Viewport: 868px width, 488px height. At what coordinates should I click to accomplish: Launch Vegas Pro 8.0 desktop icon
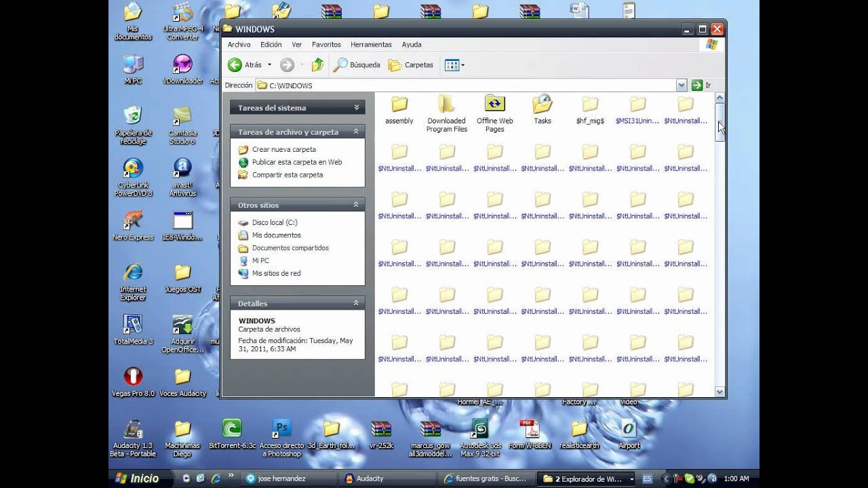[x=133, y=382]
